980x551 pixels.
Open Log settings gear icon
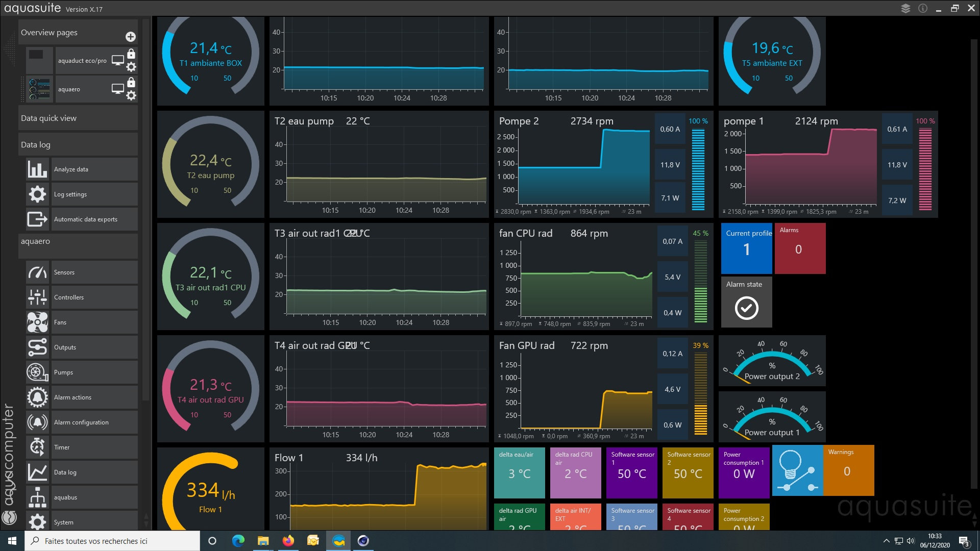coord(37,194)
